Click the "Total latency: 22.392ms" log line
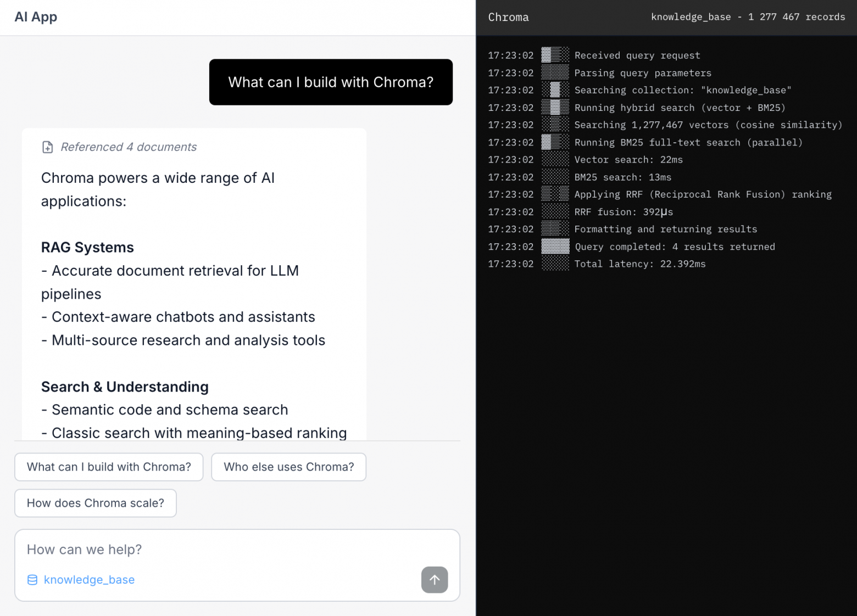 (x=640, y=264)
